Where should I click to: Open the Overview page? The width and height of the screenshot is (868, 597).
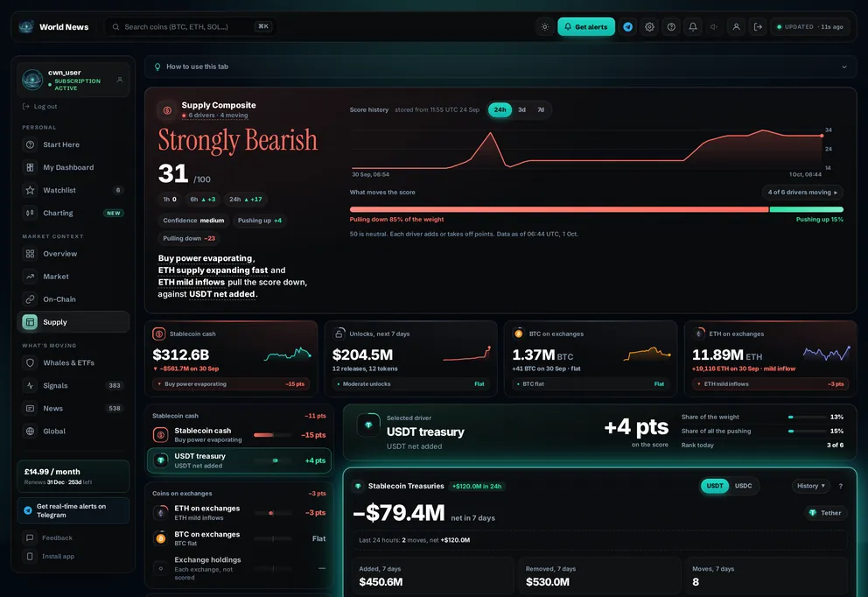click(x=73, y=254)
